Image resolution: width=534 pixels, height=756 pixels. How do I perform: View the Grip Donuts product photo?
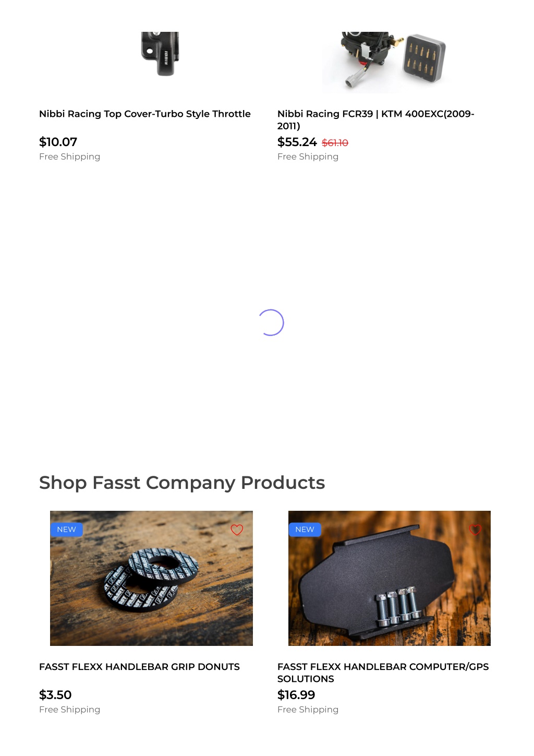coord(151,578)
